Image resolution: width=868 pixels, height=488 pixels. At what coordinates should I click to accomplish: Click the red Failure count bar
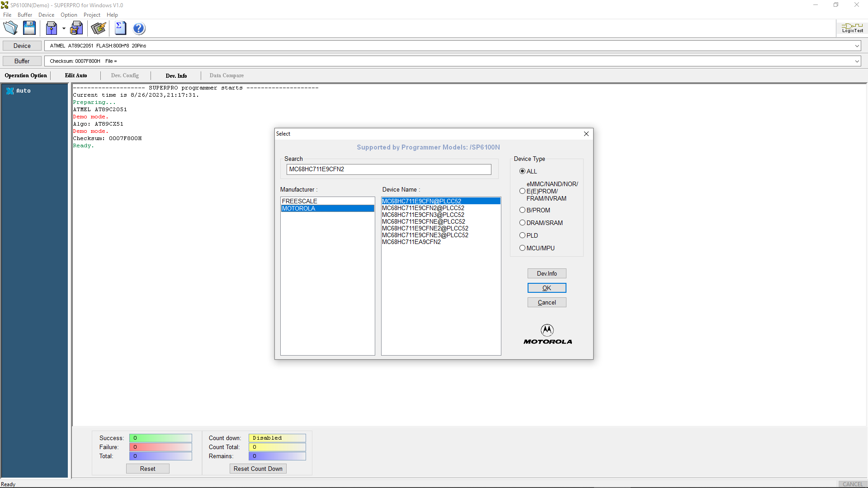point(160,447)
